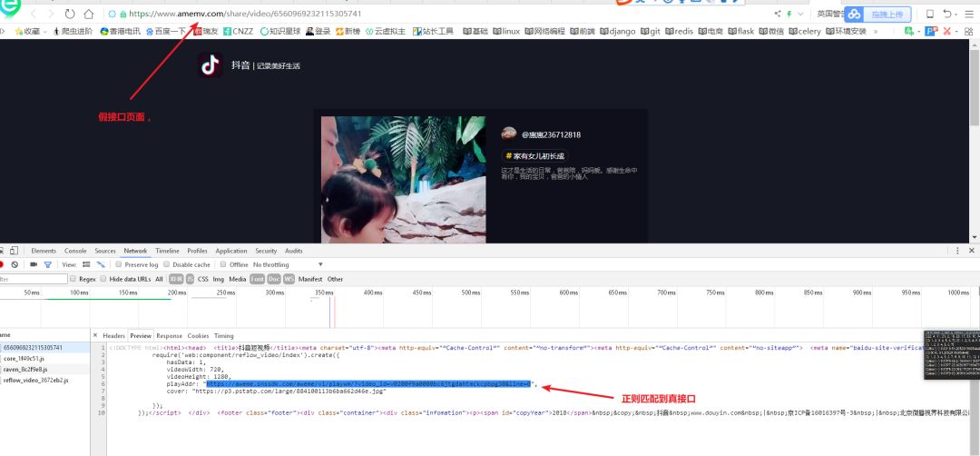This screenshot has height=456, width=980.
Task: Switch to the Console tab
Action: (75, 251)
